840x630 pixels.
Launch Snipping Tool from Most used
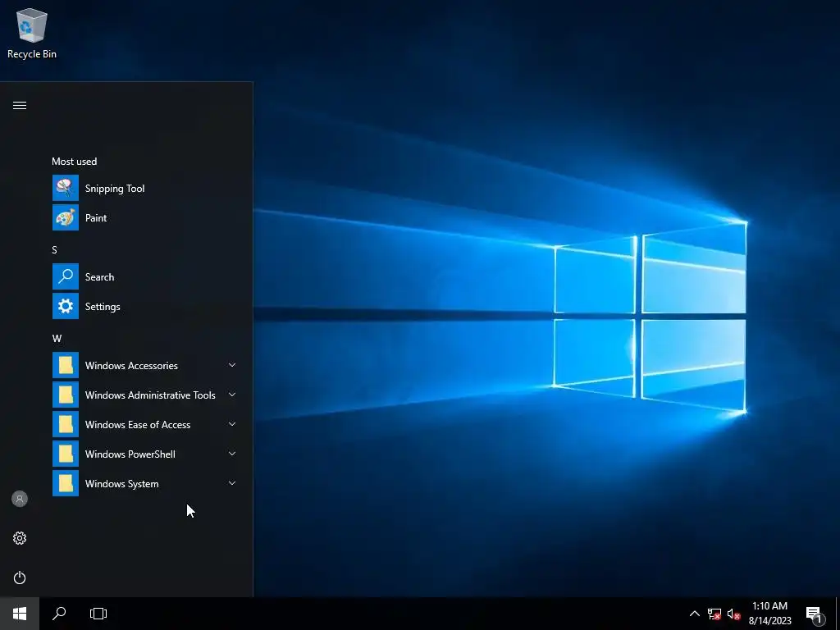click(x=66, y=188)
